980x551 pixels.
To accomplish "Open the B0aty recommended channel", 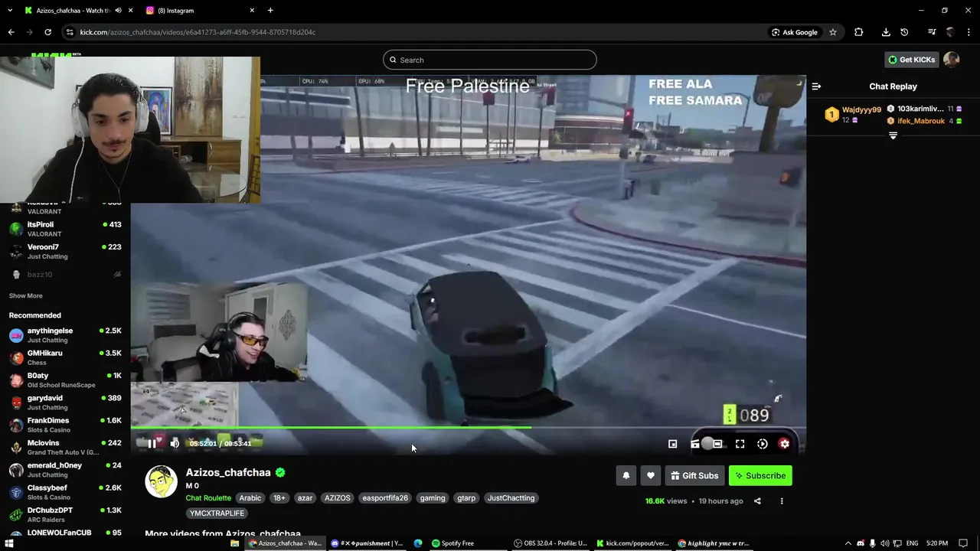I will click(65, 380).
